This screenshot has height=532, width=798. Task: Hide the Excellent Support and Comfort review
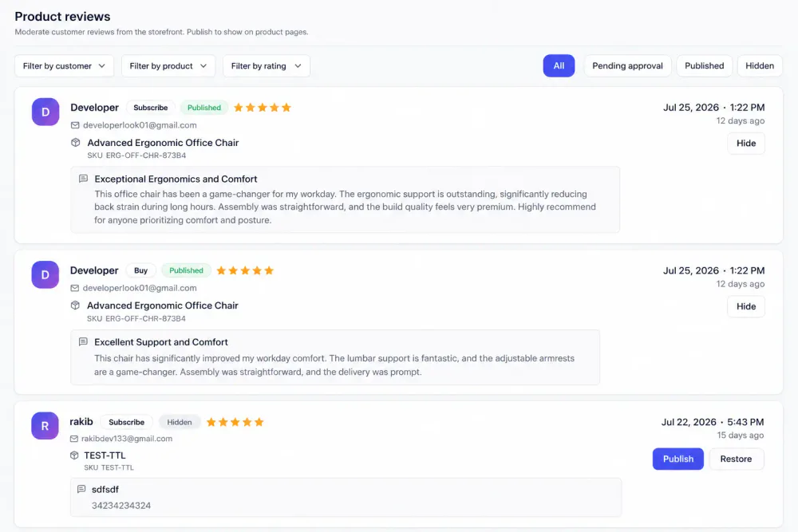point(746,307)
